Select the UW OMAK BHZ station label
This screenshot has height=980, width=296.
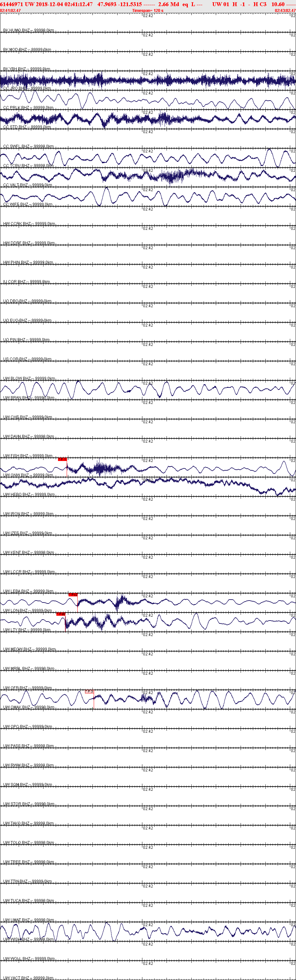pyautogui.click(x=29, y=707)
